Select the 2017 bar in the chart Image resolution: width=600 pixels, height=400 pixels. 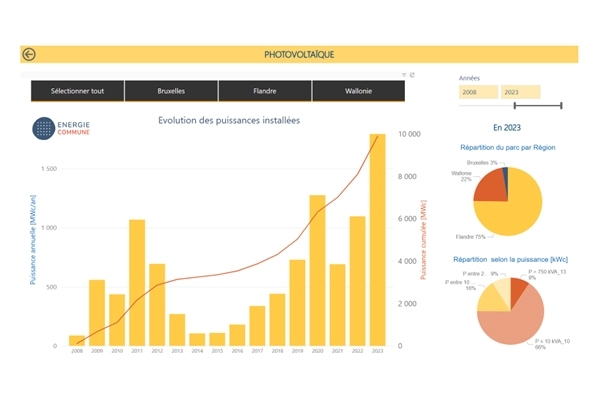257,326
